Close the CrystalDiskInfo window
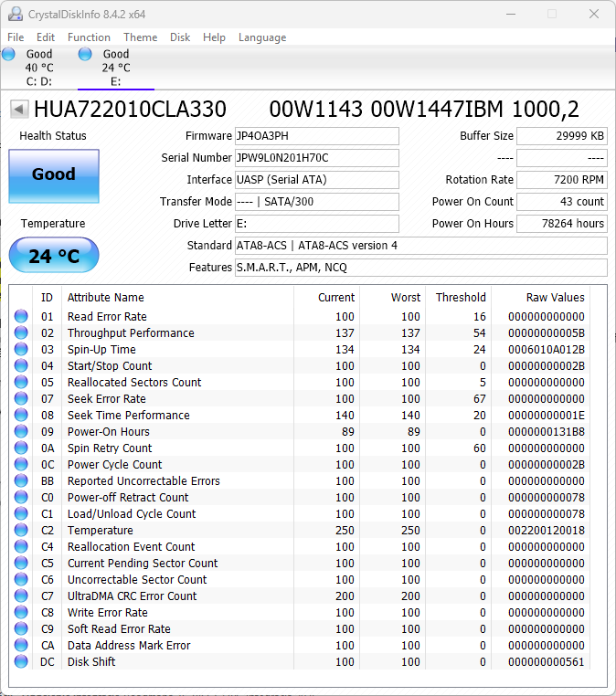This screenshot has width=616, height=696. coord(594,15)
